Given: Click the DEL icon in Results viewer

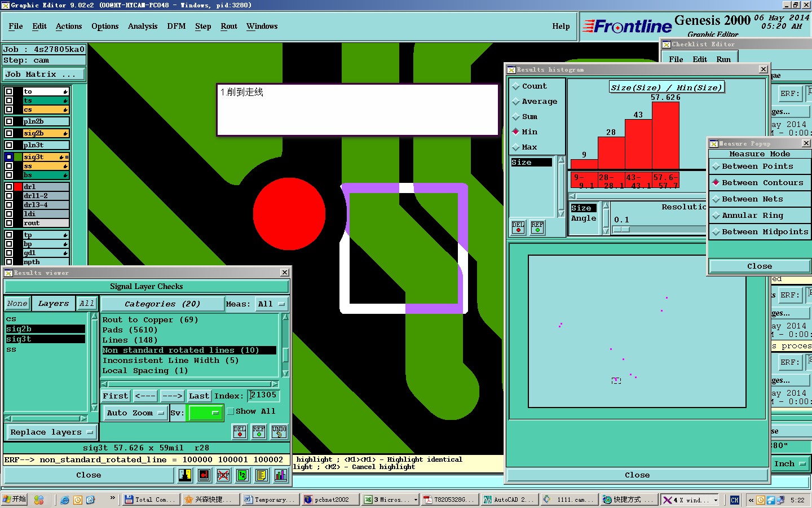Looking at the screenshot, I should [240, 432].
